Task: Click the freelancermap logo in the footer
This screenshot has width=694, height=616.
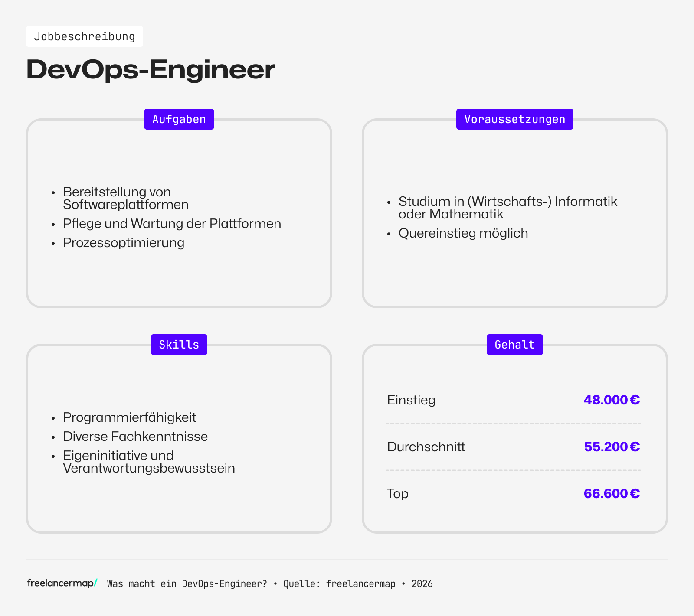Action: tap(61, 583)
